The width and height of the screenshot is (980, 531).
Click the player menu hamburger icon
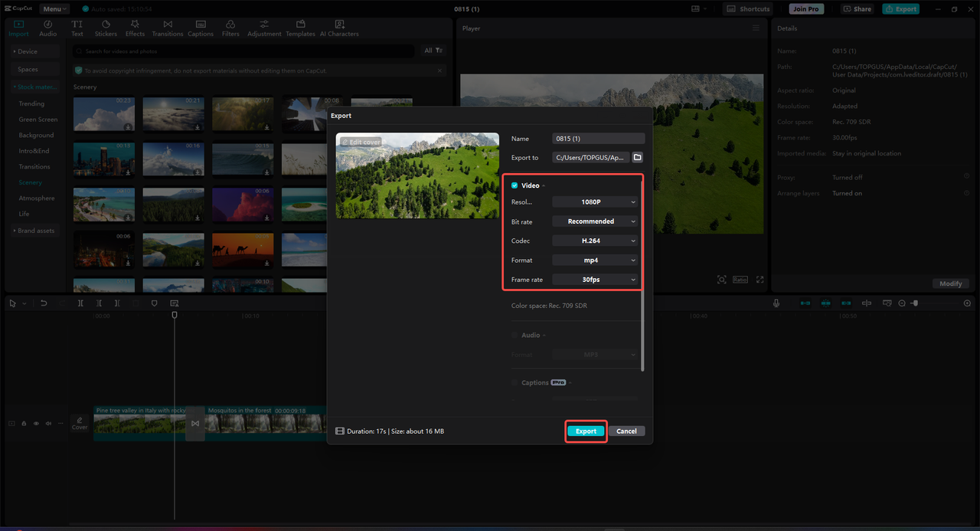(x=756, y=28)
